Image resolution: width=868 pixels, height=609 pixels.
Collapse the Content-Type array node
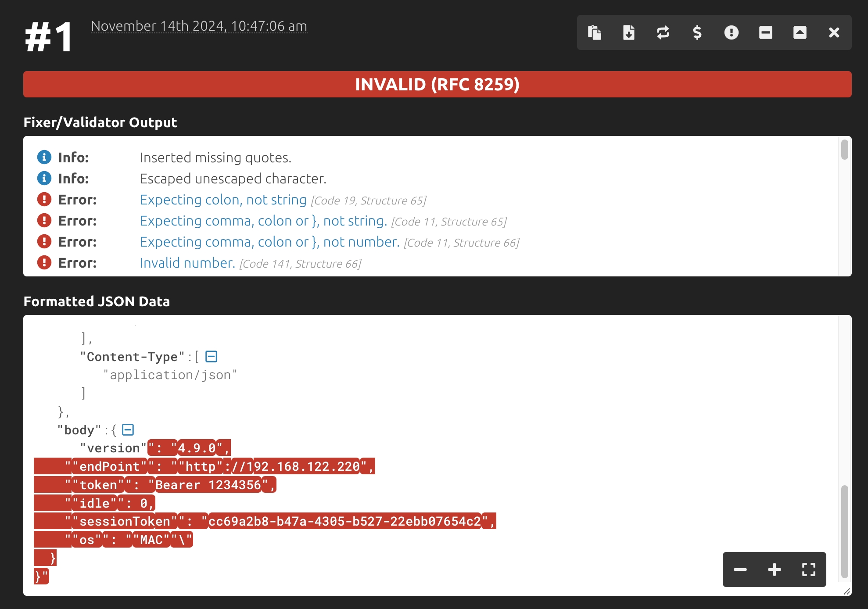212,357
